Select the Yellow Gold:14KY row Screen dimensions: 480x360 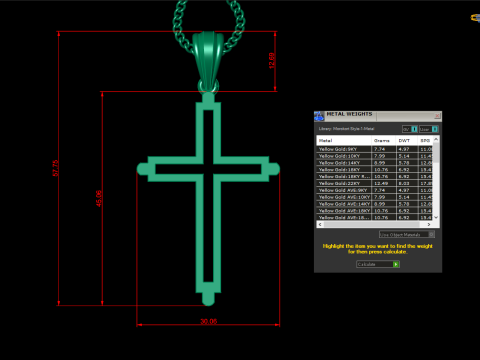pyautogui.click(x=375, y=163)
